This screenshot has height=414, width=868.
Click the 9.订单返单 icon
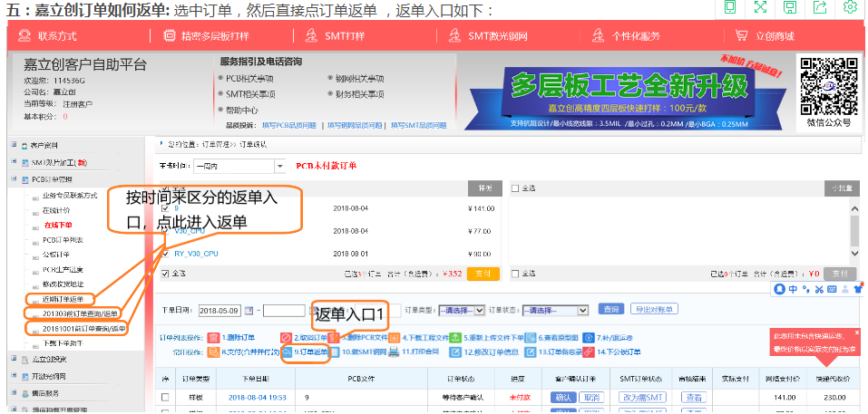point(288,351)
